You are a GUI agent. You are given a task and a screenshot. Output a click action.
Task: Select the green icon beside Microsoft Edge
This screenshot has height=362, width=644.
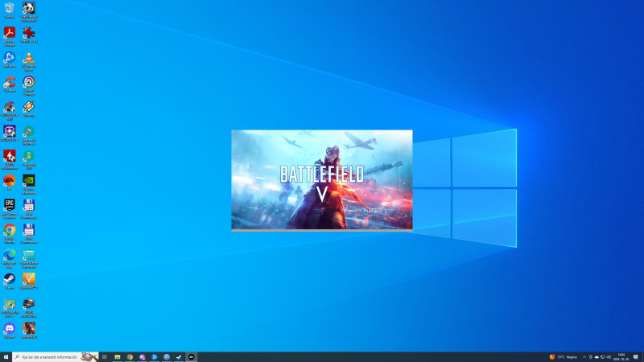(29, 257)
